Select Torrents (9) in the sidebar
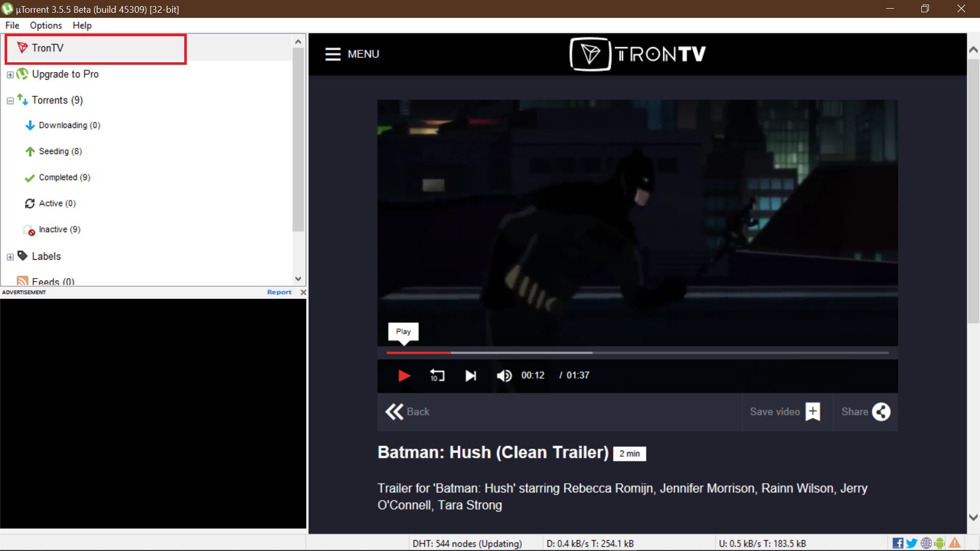The width and height of the screenshot is (980, 551). 57,100
